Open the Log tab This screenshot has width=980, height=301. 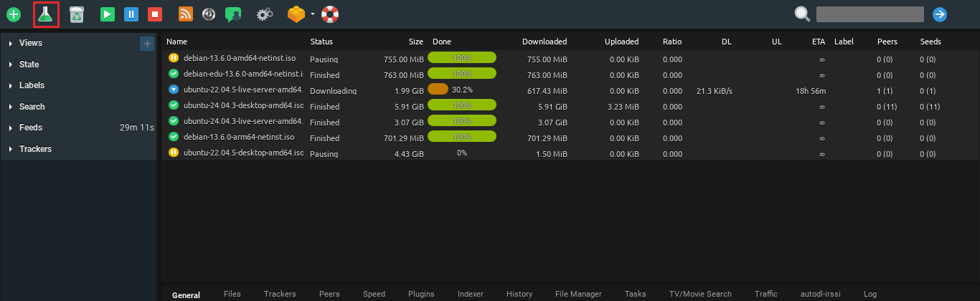click(x=870, y=295)
